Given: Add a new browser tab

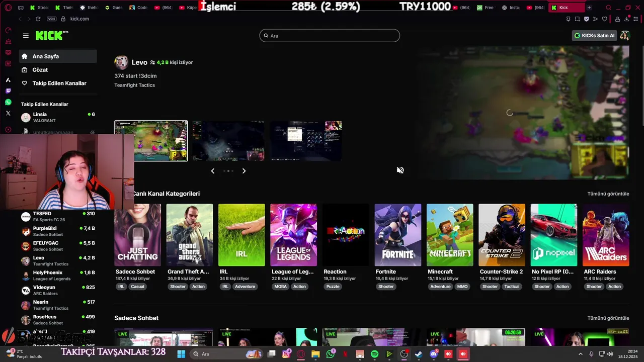Looking at the screenshot, I should [589, 8].
